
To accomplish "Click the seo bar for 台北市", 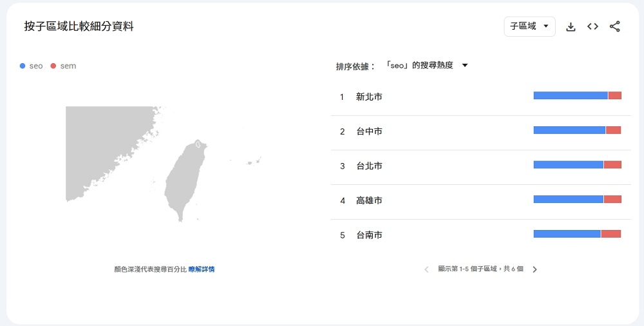I will (x=569, y=165).
